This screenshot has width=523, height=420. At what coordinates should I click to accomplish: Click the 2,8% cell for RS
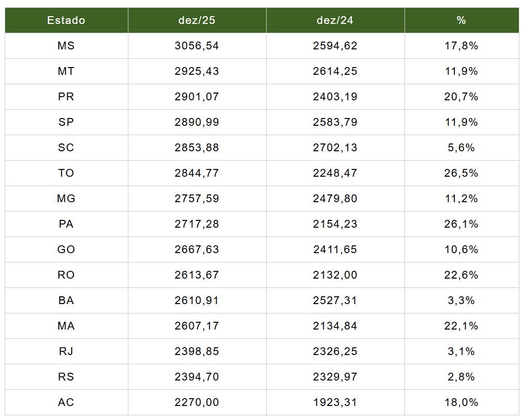pos(461,377)
